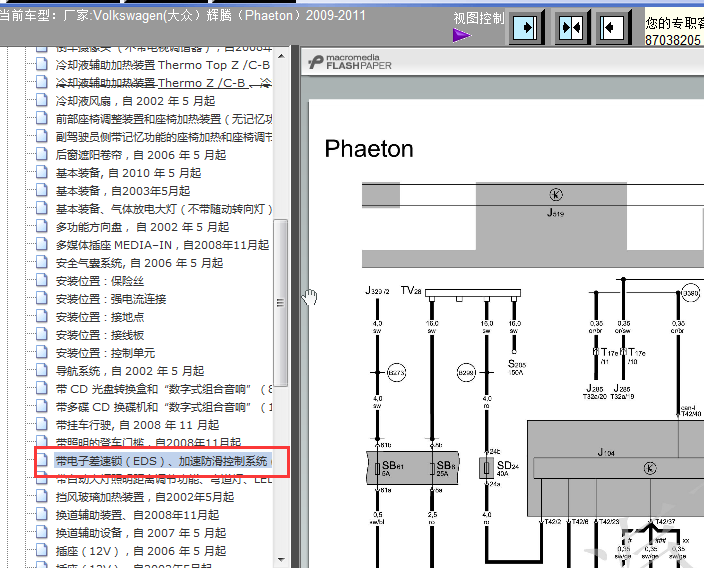The height and width of the screenshot is (568, 704).
Task: Select 安装位置：接地点
Action: [x=100, y=317]
